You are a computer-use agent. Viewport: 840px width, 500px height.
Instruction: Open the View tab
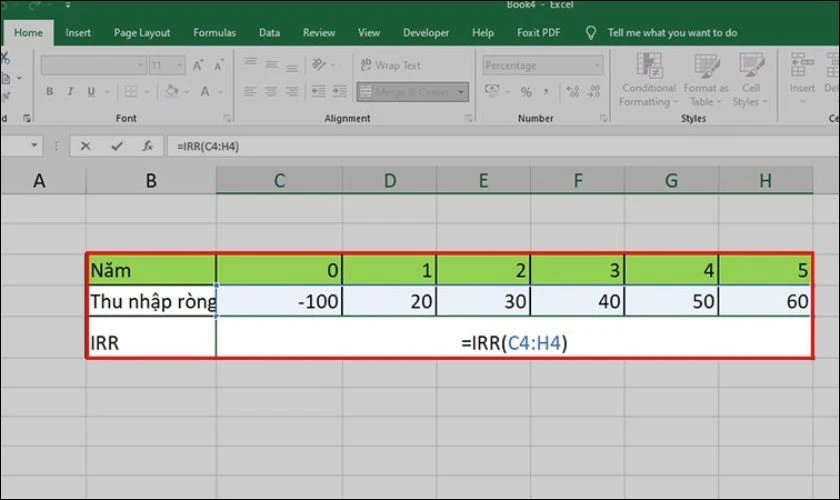pos(369,33)
